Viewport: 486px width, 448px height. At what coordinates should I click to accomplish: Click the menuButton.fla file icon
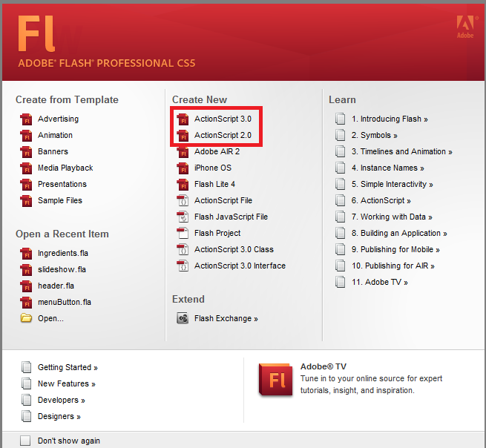tap(27, 303)
